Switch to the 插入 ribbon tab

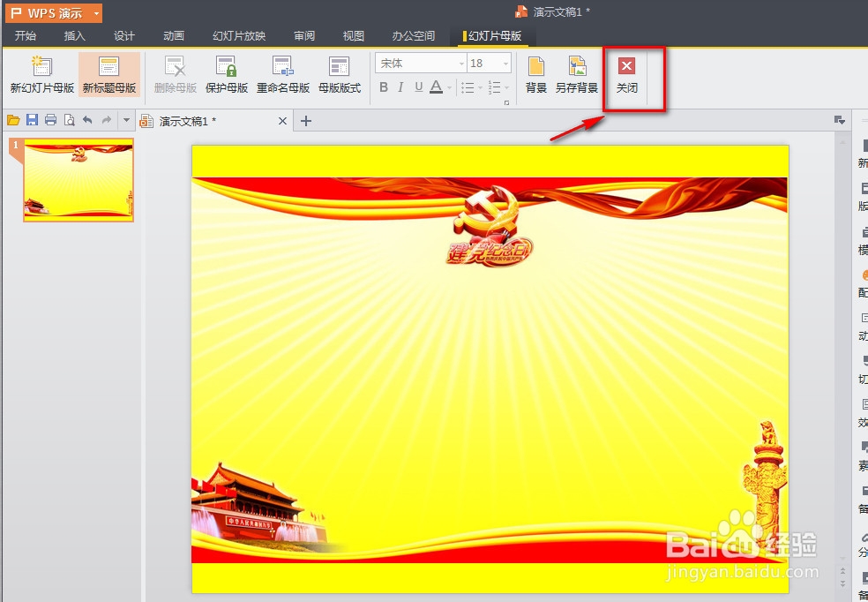pyautogui.click(x=74, y=35)
